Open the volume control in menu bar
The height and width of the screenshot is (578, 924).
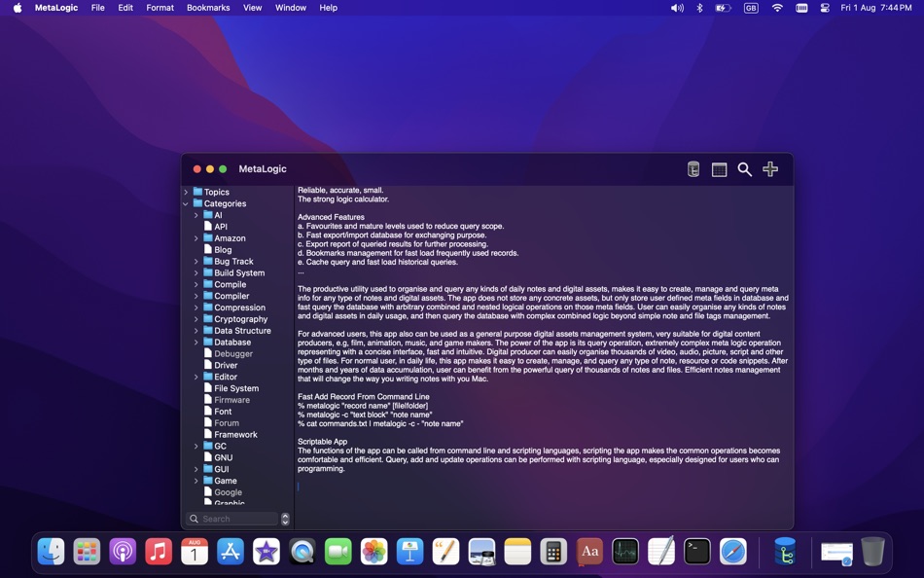tap(677, 8)
